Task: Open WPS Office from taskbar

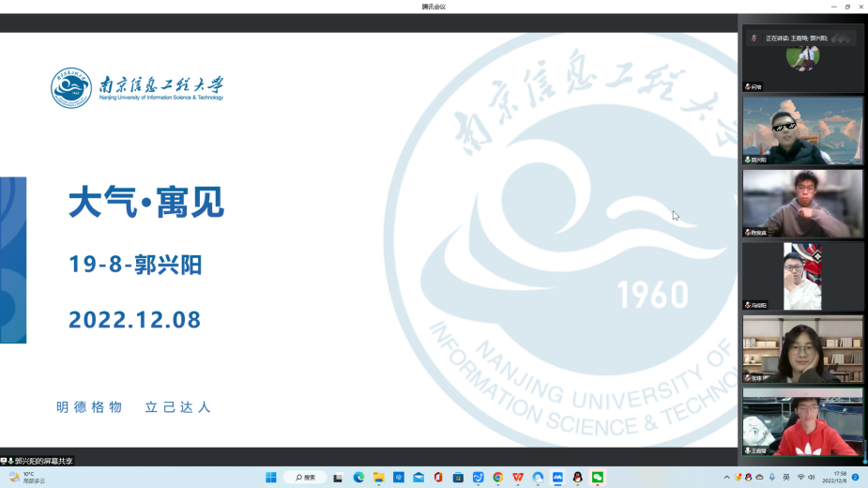Action: coord(518,478)
